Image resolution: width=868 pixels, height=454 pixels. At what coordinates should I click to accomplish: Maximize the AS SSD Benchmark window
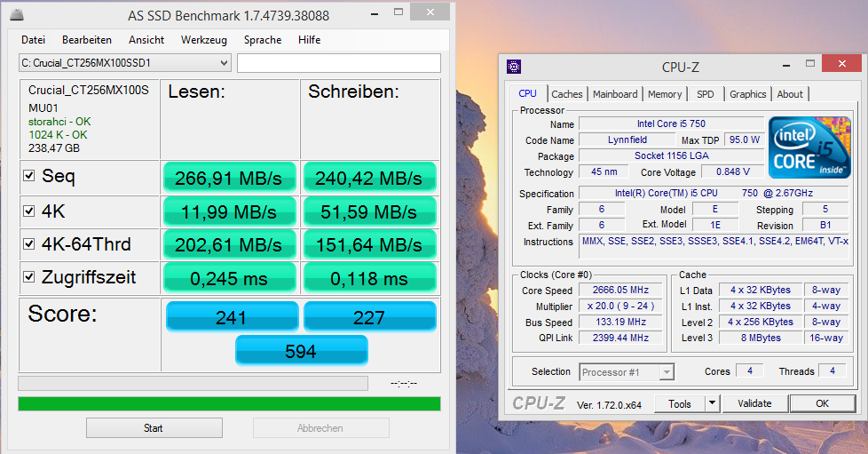pyautogui.click(x=398, y=12)
